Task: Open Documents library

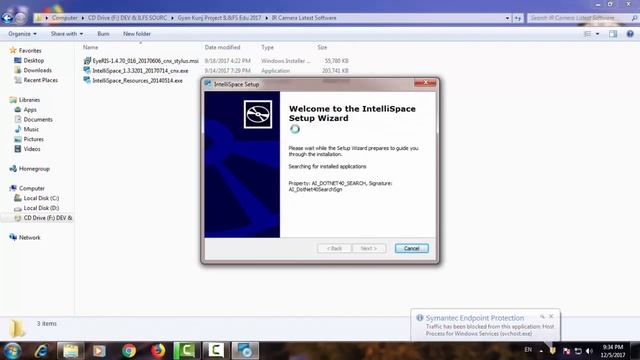Action: tap(38, 119)
